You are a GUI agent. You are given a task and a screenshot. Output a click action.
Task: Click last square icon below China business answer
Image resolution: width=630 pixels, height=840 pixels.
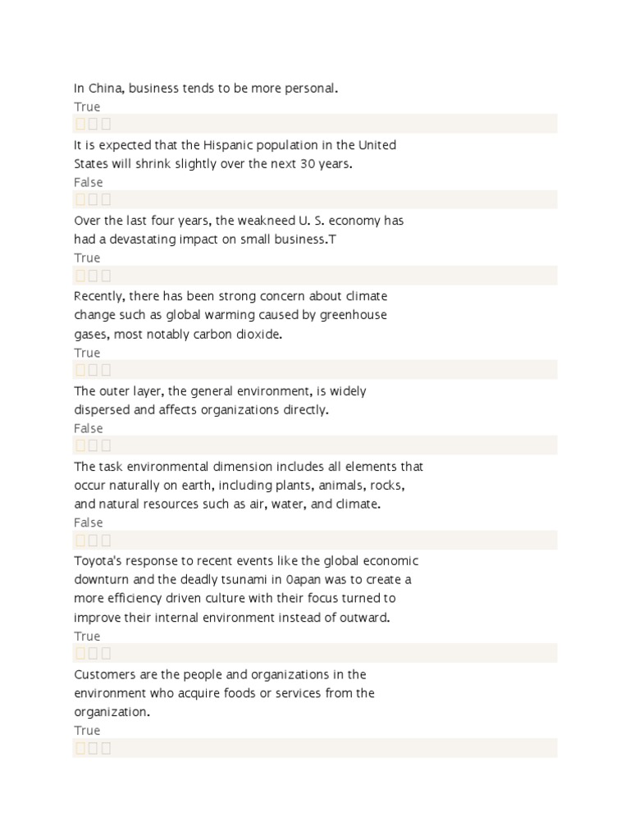pyautogui.click(x=106, y=124)
